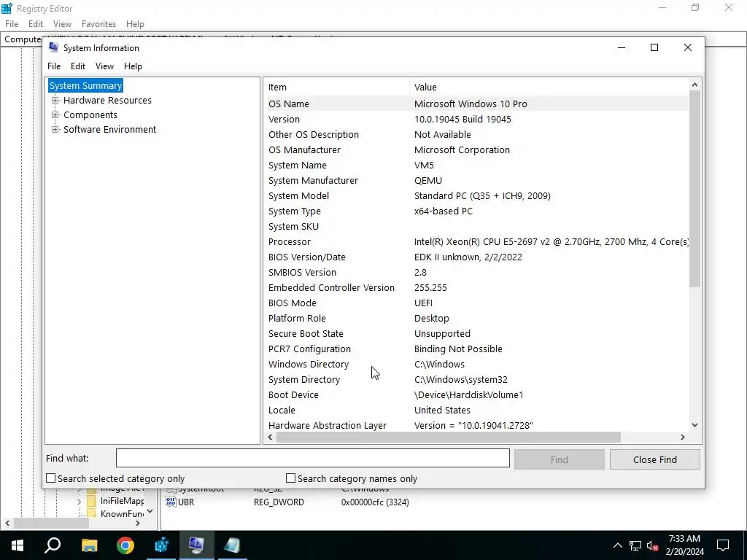Select the IniFileMapping folder icon in Registry Editor
747x560 pixels.
[x=91, y=501]
